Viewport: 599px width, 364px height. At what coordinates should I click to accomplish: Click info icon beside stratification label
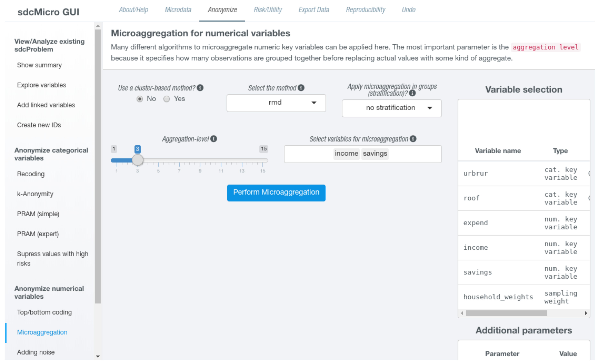tap(412, 93)
